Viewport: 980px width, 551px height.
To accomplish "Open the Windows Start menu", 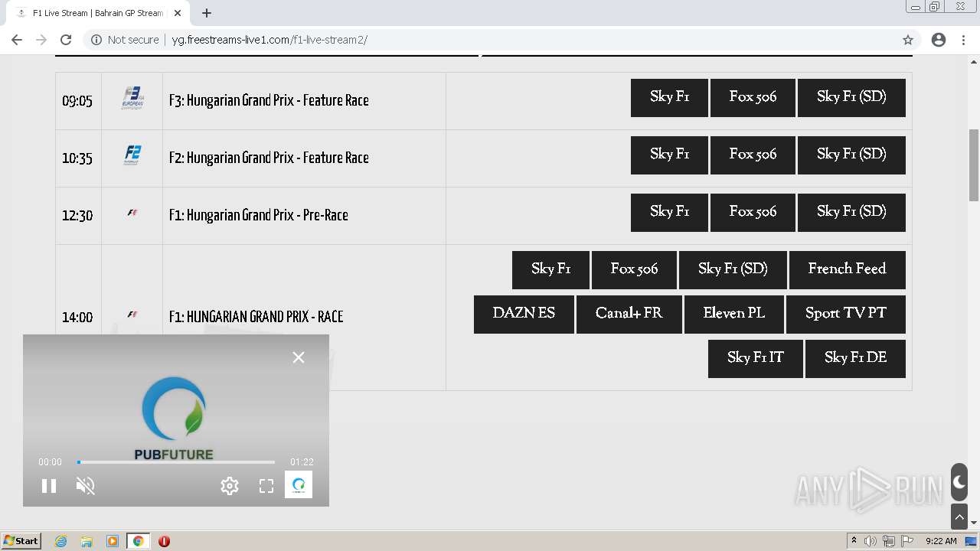I will [21, 541].
